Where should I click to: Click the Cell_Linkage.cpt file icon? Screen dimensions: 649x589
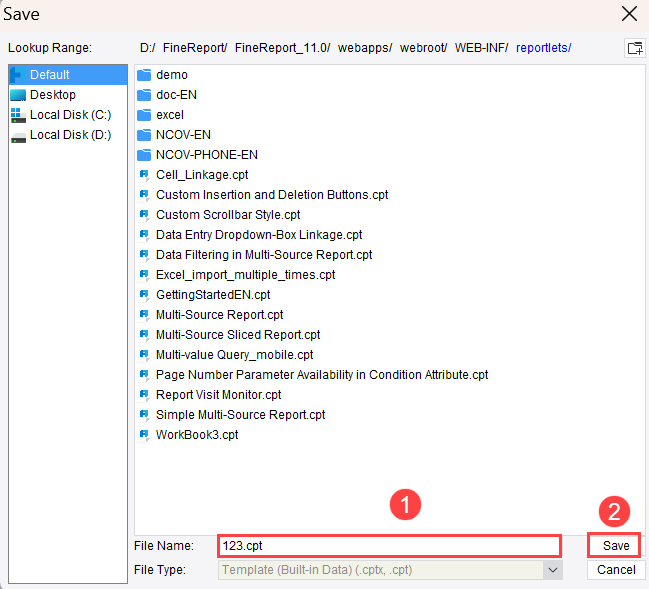click(x=144, y=175)
